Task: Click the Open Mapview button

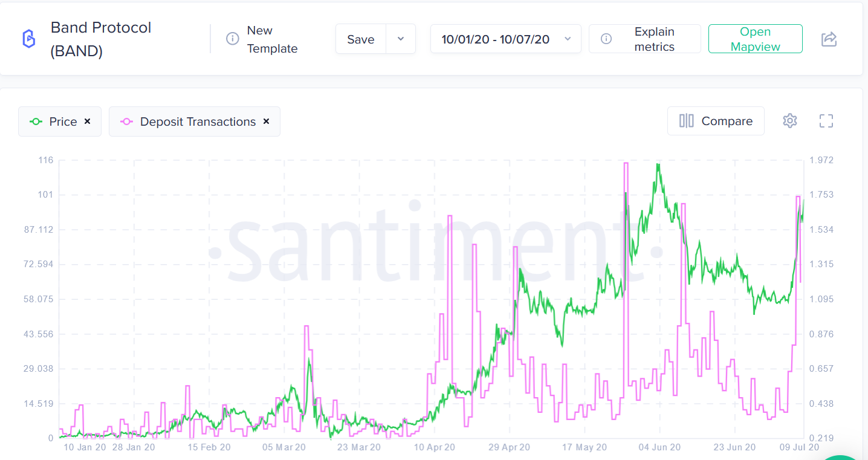Action: tap(756, 39)
